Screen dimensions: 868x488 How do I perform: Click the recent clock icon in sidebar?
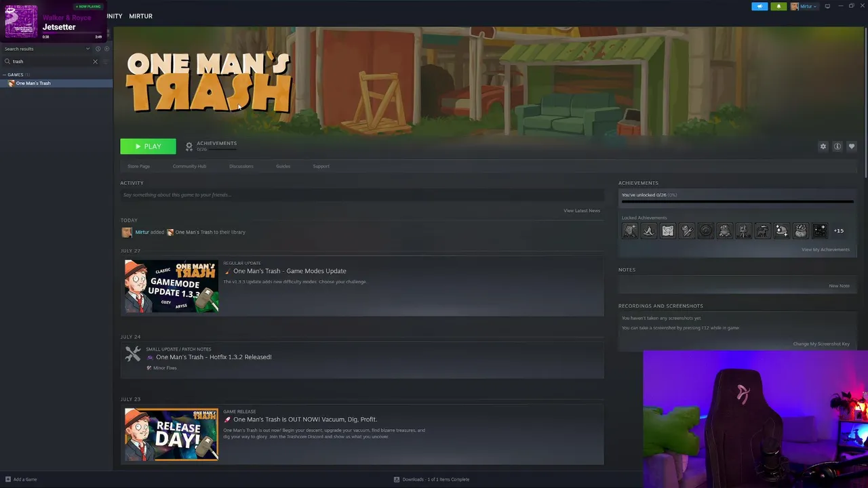click(98, 49)
